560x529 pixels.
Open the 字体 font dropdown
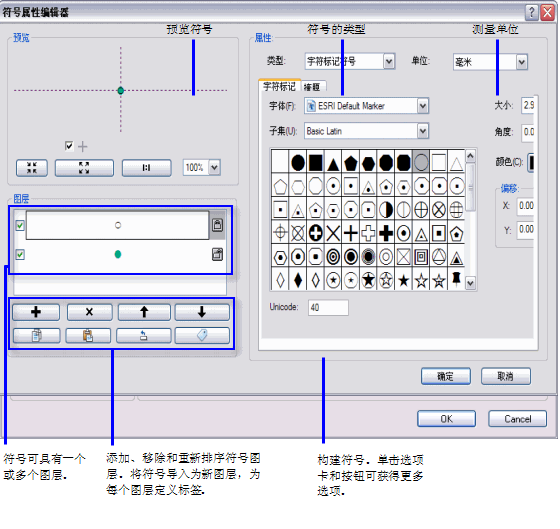tap(422, 106)
